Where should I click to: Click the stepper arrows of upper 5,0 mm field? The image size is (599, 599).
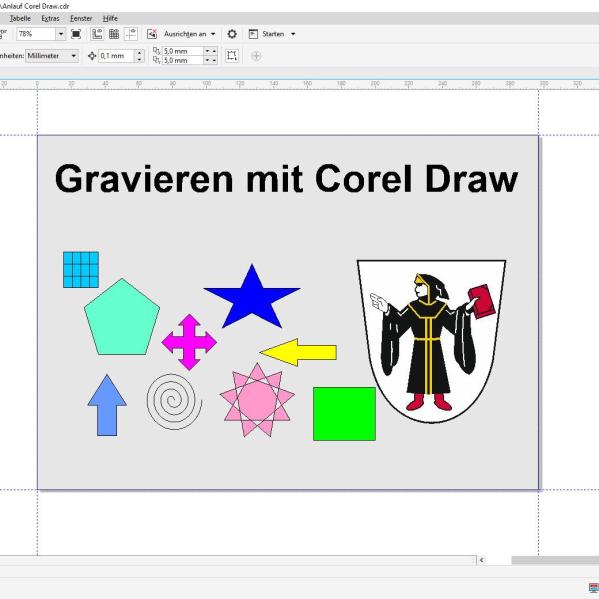point(210,51)
